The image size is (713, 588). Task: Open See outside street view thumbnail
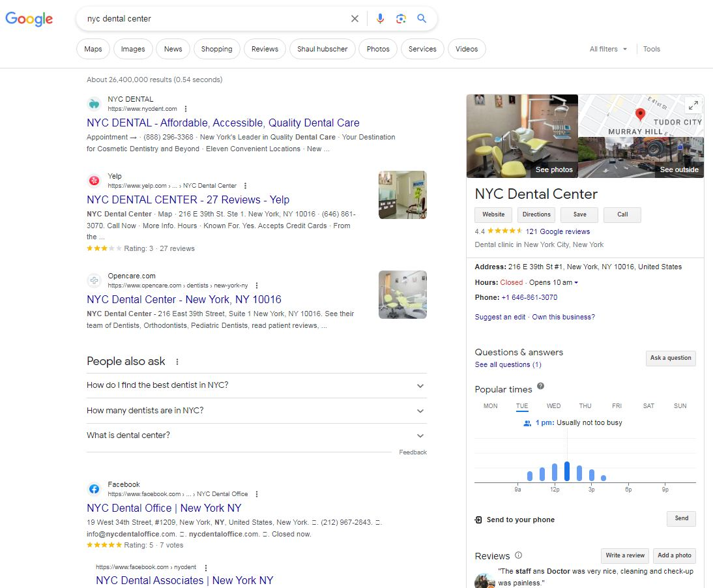click(x=641, y=157)
